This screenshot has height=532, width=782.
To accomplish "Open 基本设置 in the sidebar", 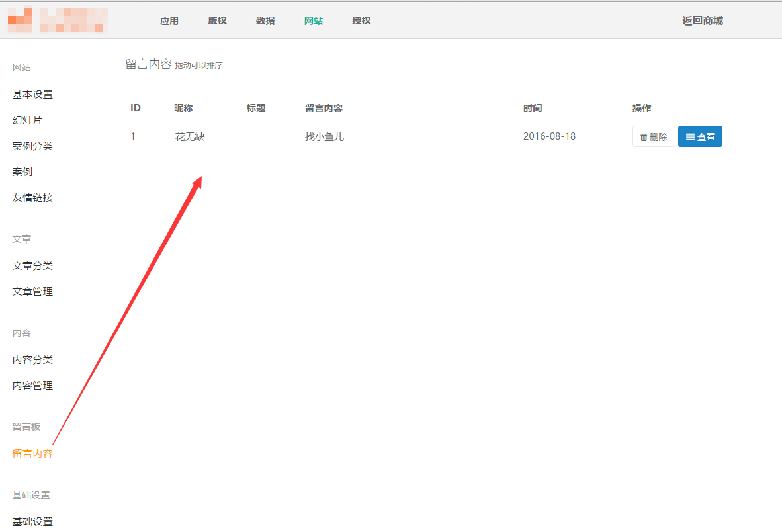I will 32,95.
